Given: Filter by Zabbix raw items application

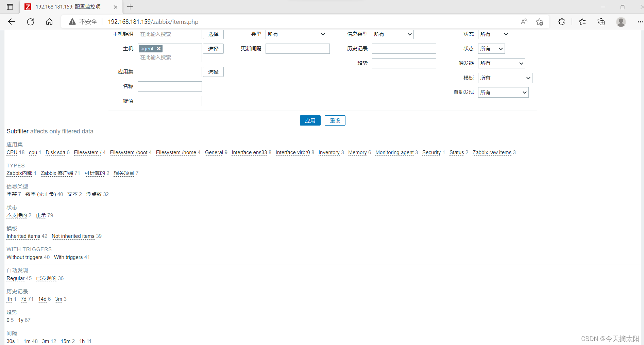Looking at the screenshot, I should point(492,152).
